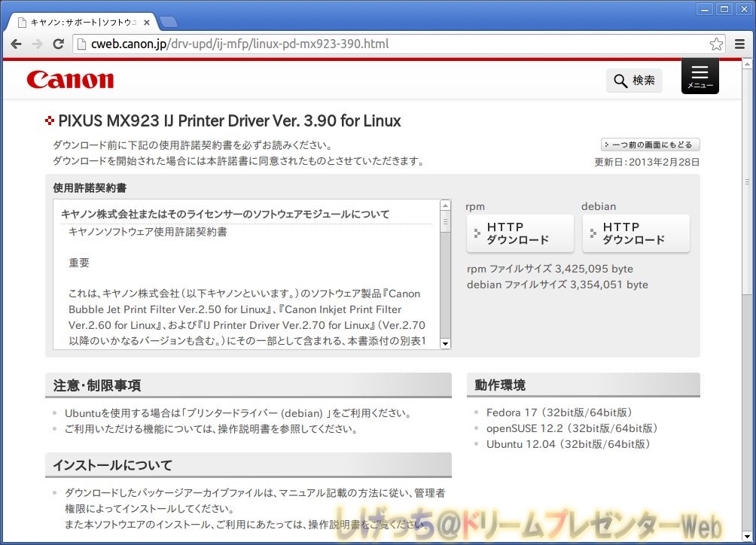Open the black メニュー hamburger button
Image resolution: width=756 pixels, height=545 pixels.
click(x=700, y=77)
